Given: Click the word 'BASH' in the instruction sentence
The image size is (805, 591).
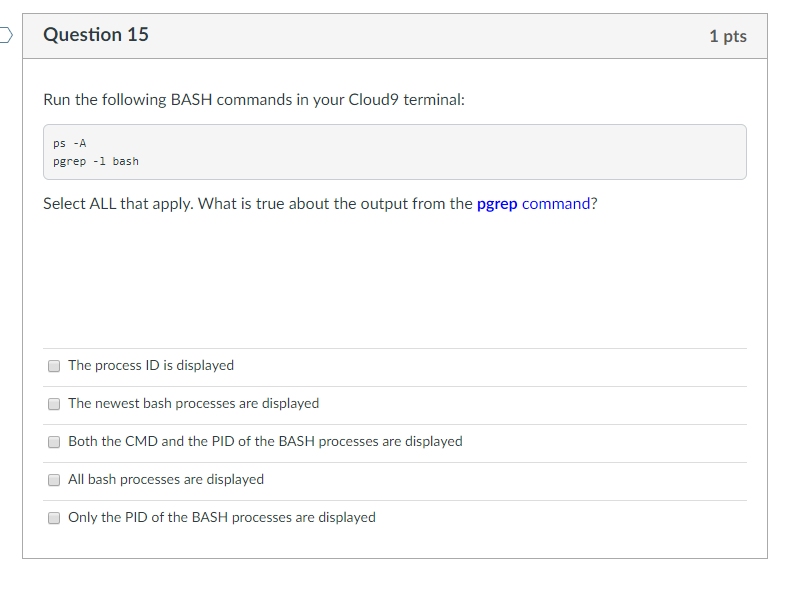Looking at the screenshot, I should pos(191,99).
